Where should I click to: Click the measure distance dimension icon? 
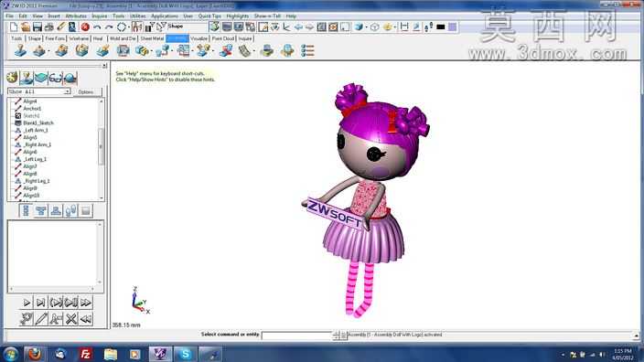point(404,27)
